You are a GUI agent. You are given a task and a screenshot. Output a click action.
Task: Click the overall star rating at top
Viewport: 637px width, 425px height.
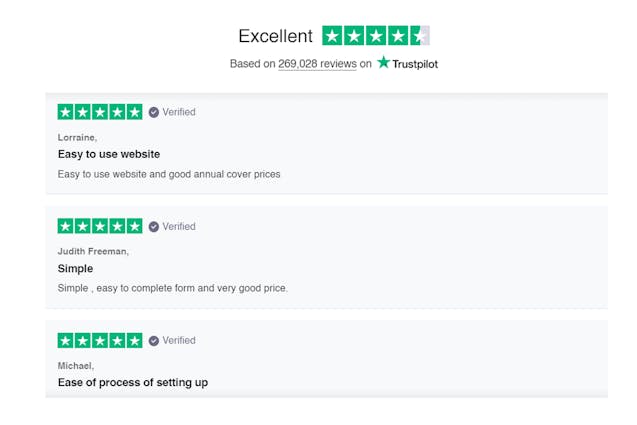[376, 36]
